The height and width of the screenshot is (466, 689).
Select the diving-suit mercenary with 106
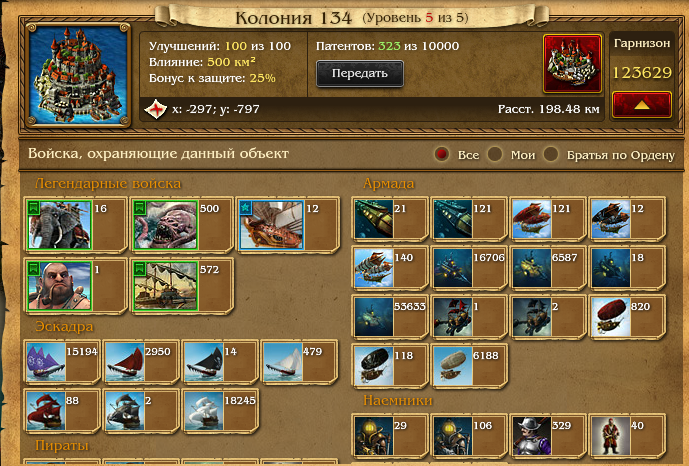pyautogui.click(x=453, y=436)
